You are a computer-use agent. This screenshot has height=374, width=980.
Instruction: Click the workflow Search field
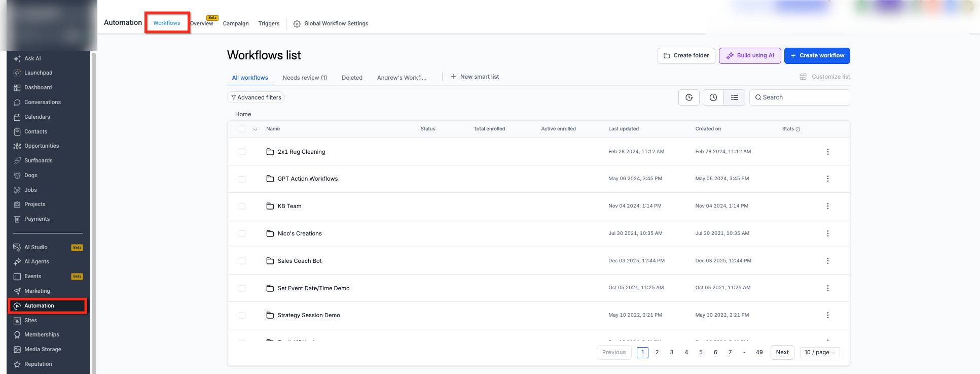(x=800, y=97)
